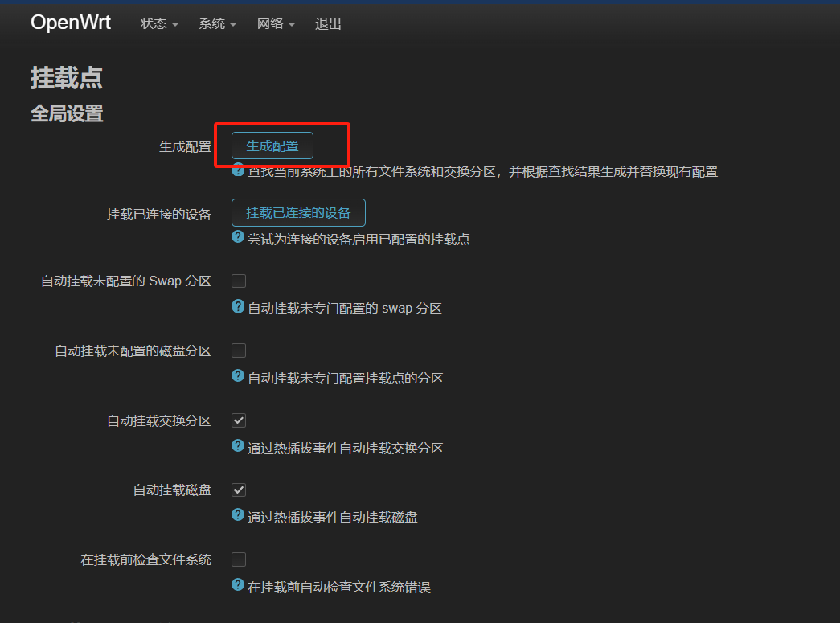
Task: Click description 自动挂载未专门配置挂载点的分区
Action: tap(346, 378)
